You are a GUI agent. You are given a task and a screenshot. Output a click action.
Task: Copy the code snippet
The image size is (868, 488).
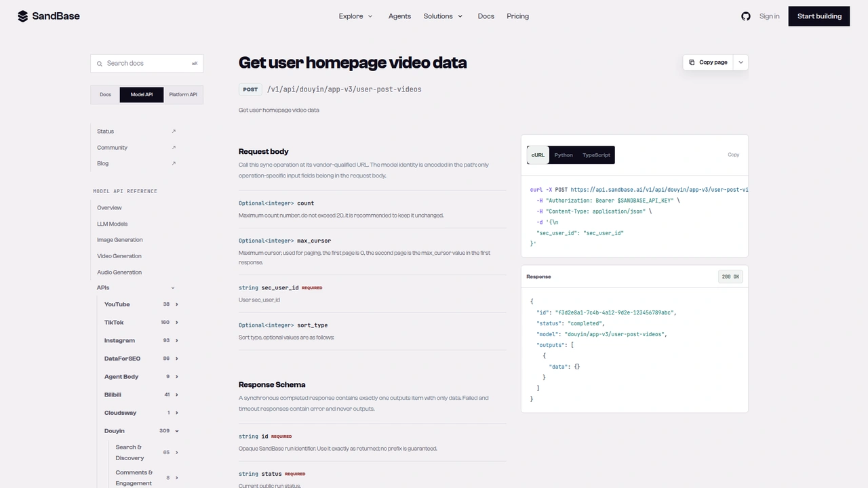pos(734,155)
